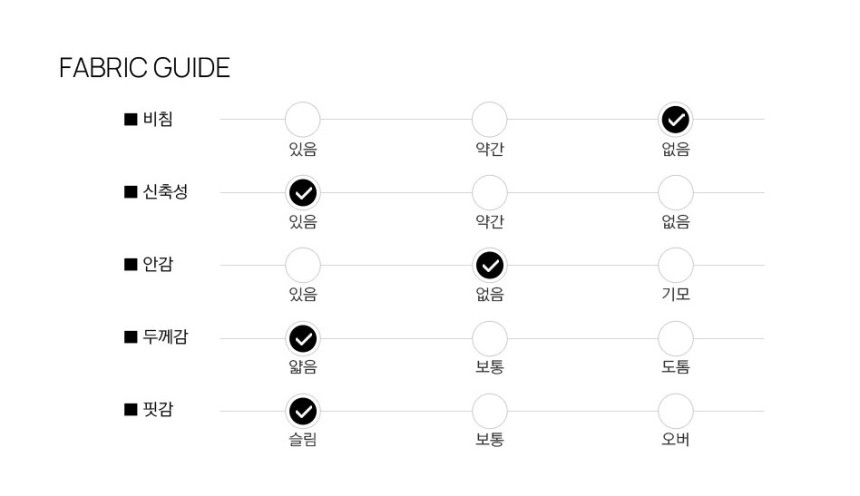Select 보통 circle in 핏감 row
This screenshot has height=496, width=860.
pos(489,411)
